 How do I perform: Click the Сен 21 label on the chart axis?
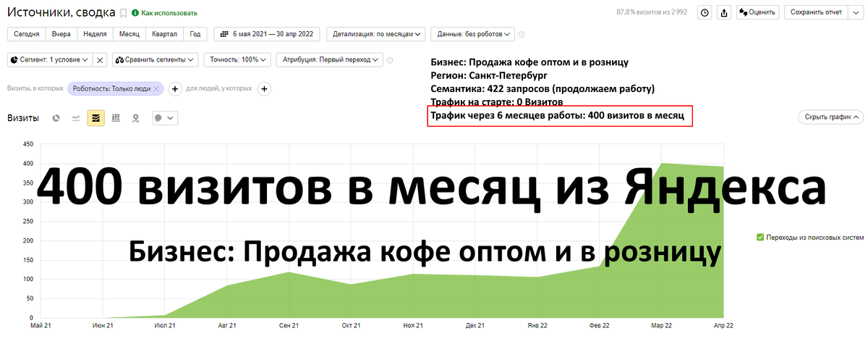pyautogui.click(x=289, y=326)
